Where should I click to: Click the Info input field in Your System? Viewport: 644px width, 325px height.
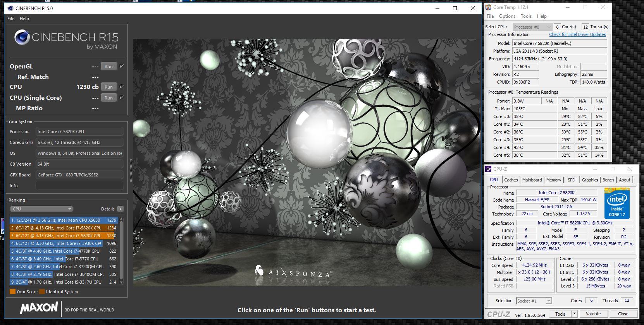(x=79, y=186)
